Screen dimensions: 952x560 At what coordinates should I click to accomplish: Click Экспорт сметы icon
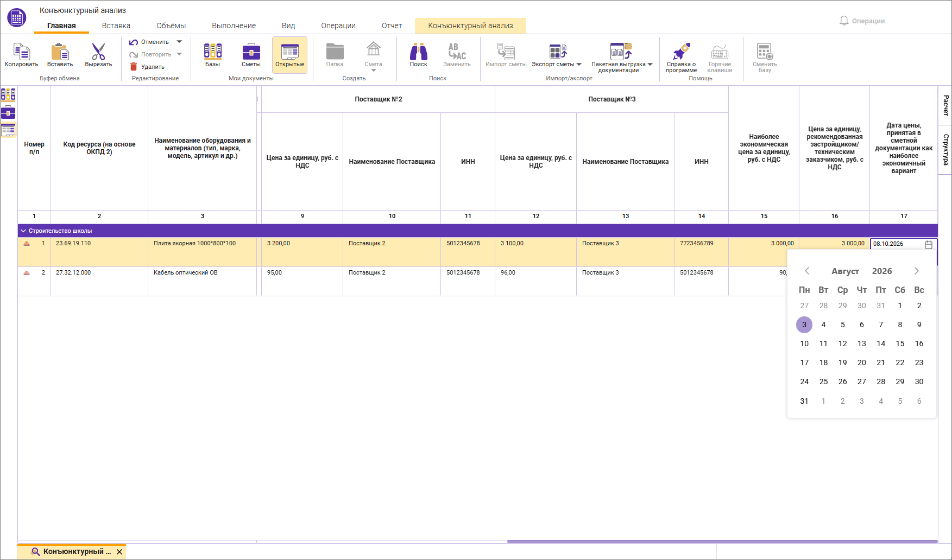click(x=558, y=52)
